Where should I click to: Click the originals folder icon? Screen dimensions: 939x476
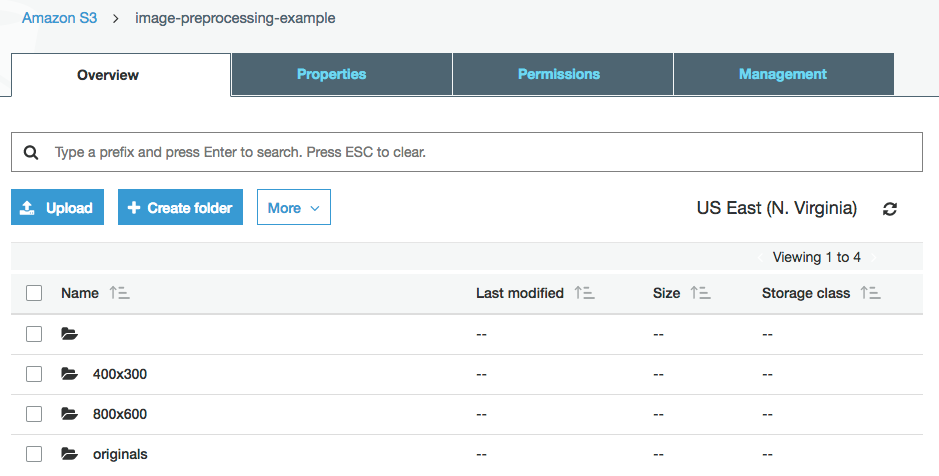tap(69, 454)
